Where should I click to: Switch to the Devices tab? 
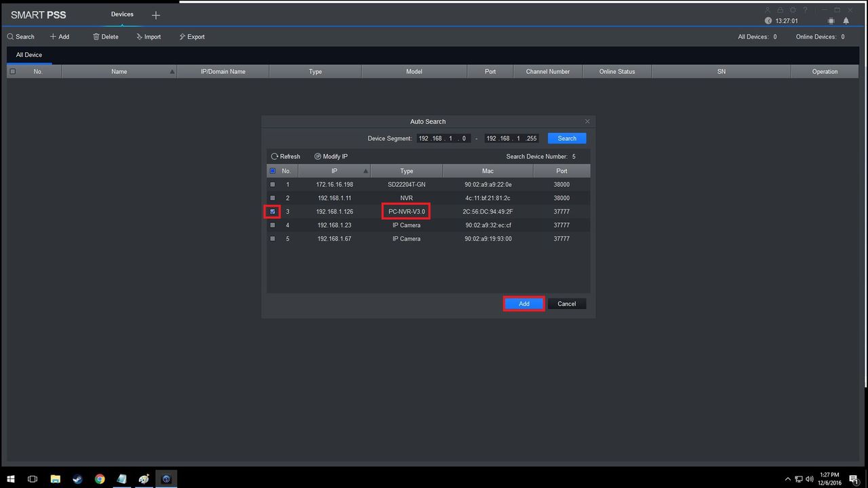pyautogui.click(x=122, y=14)
